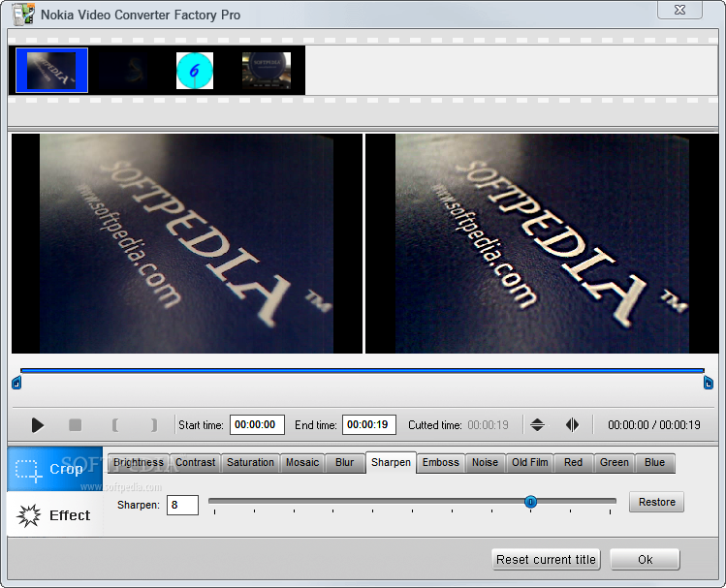This screenshot has width=726, height=588.
Task: Click the Cutted time value 00:00:19
Action: point(488,424)
